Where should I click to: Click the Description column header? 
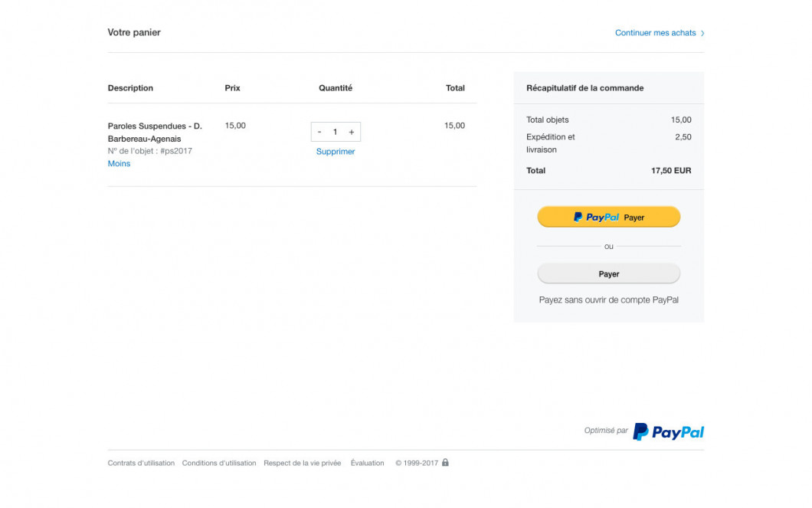coord(130,88)
